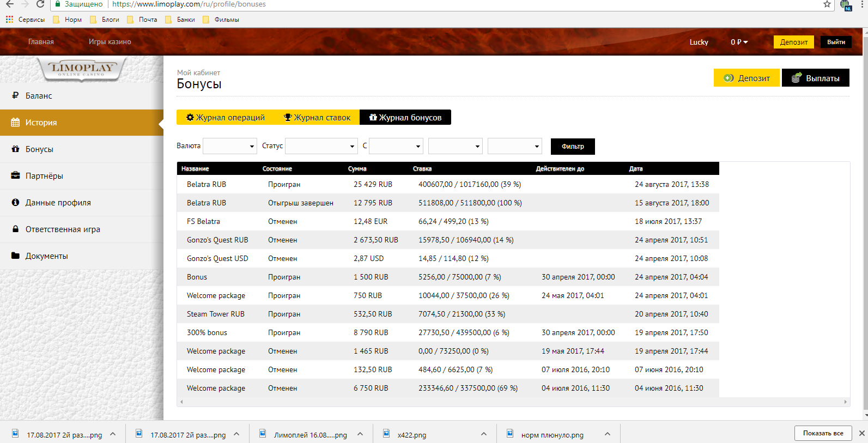This screenshot has width=868, height=443.
Task: Log out with the Выйти button
Action: click(x=836, y=42)
